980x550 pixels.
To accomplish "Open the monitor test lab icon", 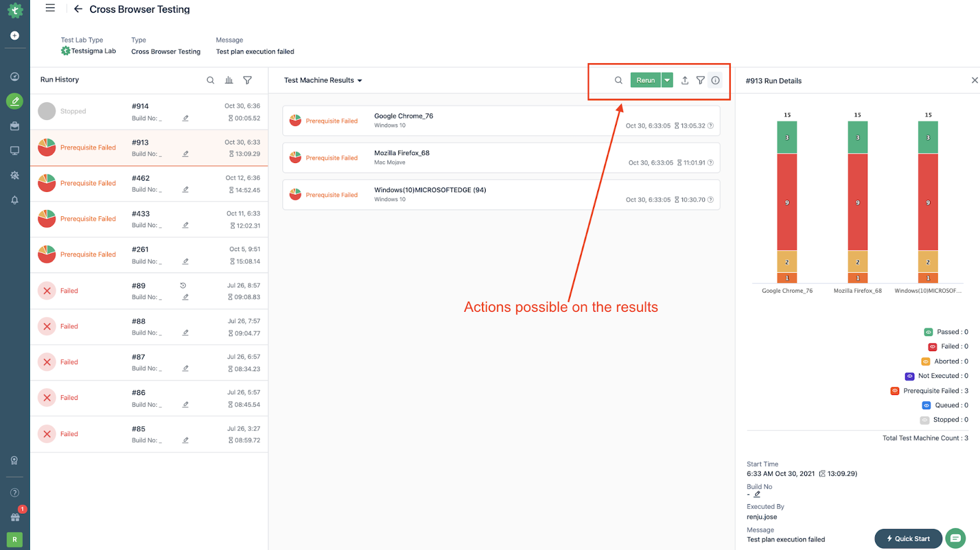I will (x=15, y=151).
